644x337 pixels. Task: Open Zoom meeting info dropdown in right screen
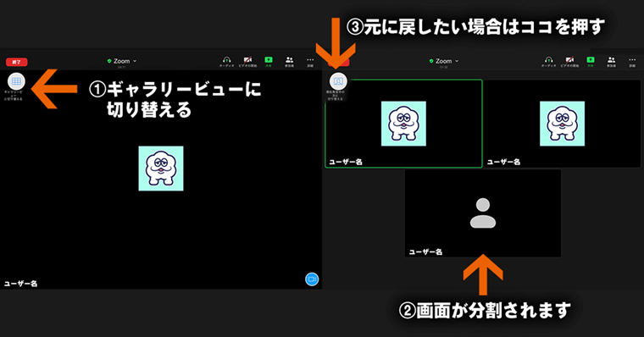pyautogui.click(x=443, y=61)
